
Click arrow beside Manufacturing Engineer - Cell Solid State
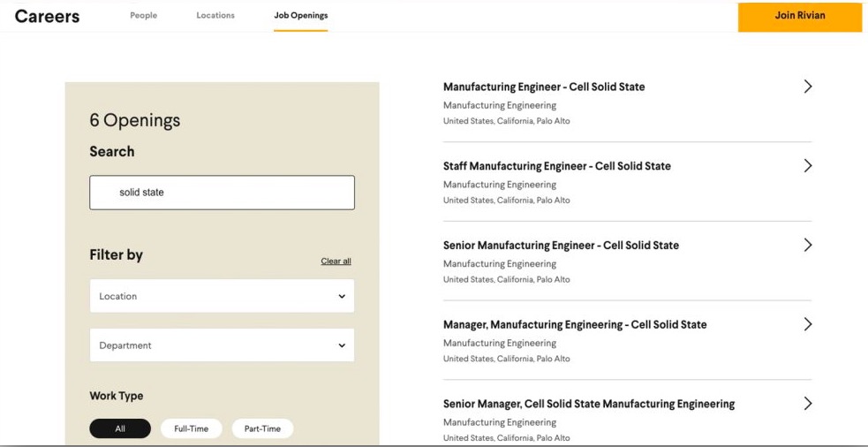point(807,87)
